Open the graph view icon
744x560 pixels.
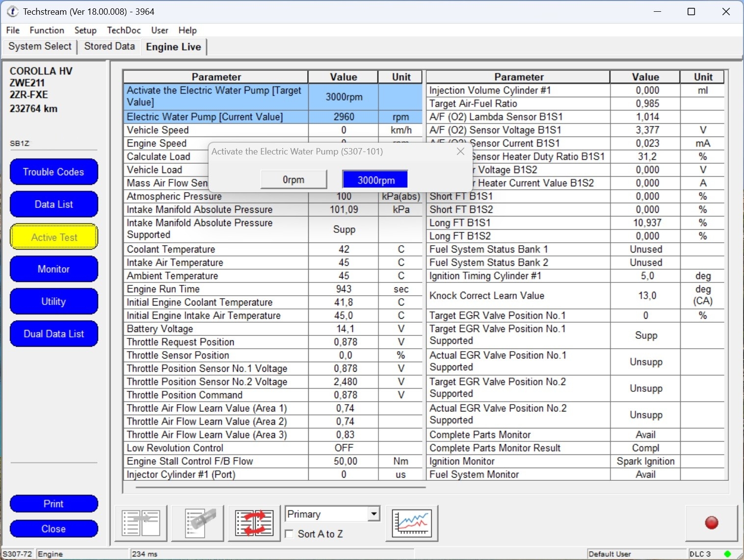(x=412, y=524)
